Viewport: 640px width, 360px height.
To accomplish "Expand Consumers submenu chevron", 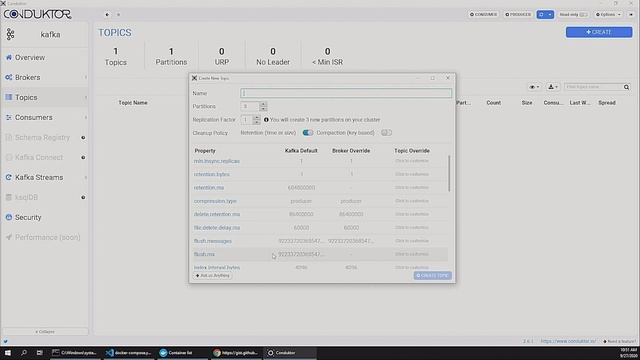I will click(86, 118).
